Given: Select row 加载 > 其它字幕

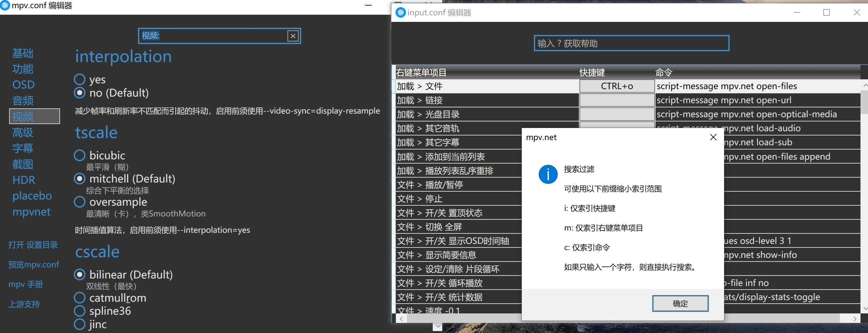Looking at the screenshot, I should pos(458,143).
